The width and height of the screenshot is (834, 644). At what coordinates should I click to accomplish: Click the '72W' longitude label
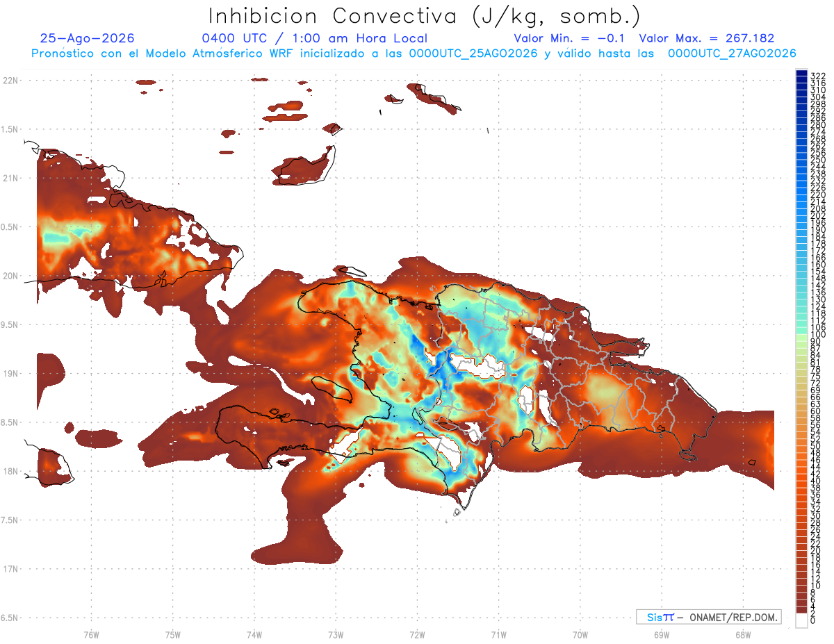pos(417,634)
